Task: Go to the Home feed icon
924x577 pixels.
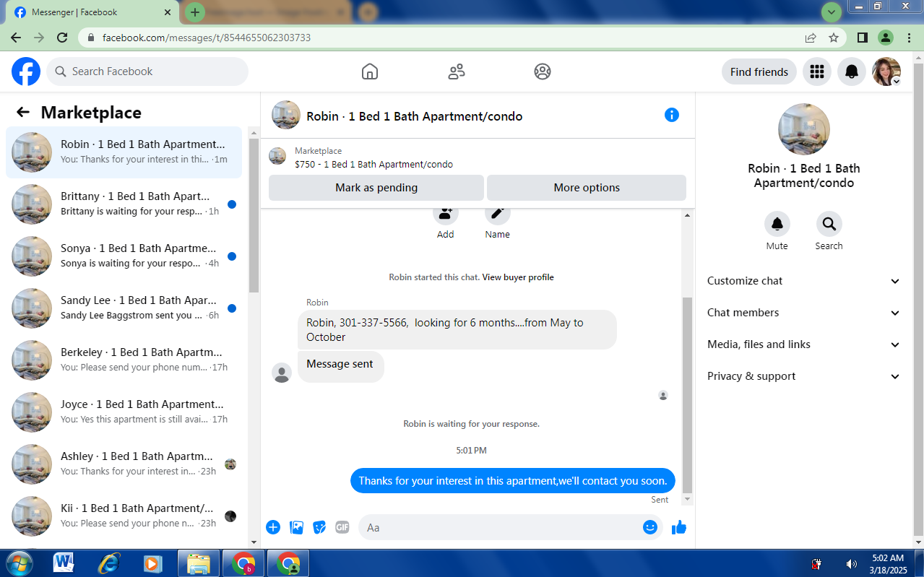Action: click(370, 71)
